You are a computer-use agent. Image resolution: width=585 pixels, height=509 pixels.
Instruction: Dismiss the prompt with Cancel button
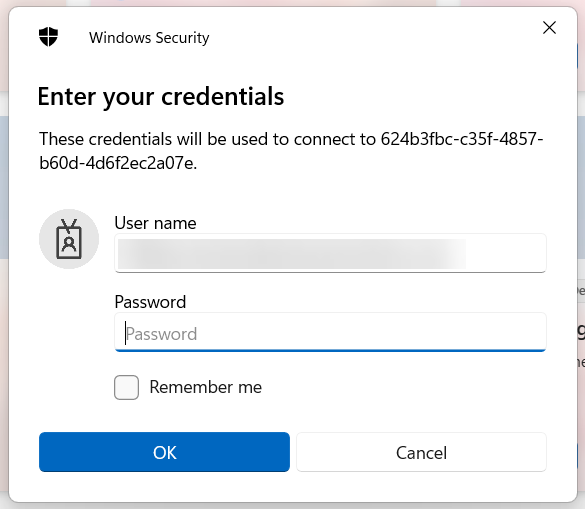pos(422,452)
